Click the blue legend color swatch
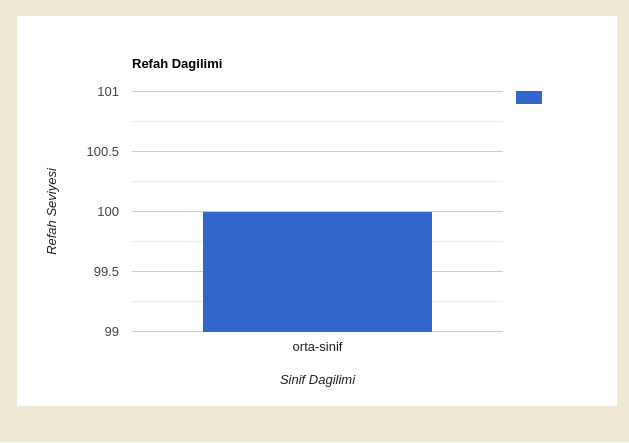Screen dimensions: 629x443 [x=529, y=98]
